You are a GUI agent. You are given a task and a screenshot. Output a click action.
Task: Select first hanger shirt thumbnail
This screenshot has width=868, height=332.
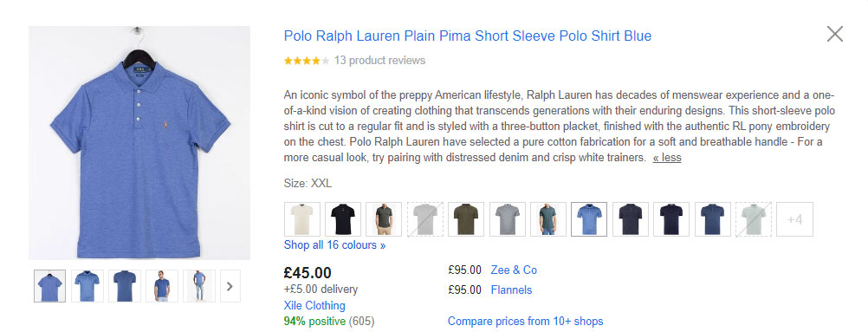click(x=50, y=286)
